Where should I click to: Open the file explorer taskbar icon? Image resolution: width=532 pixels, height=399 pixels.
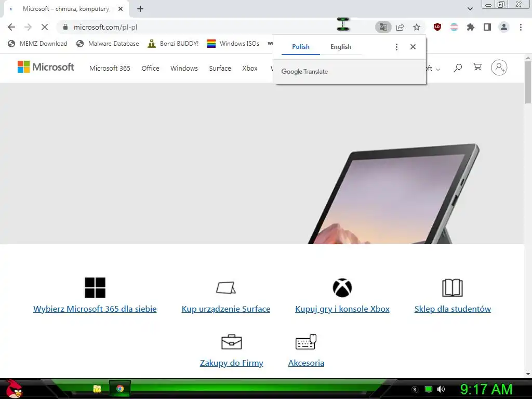tap(97, 389)
